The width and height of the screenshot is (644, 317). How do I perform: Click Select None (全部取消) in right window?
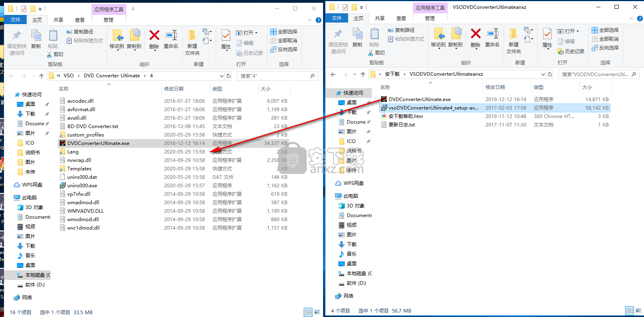(x=605, y=39)
